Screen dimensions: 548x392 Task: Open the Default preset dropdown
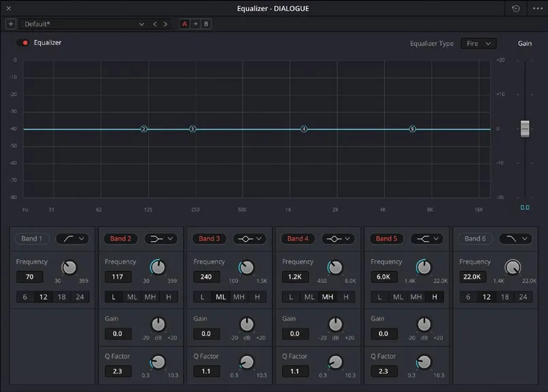click(83, 24)
